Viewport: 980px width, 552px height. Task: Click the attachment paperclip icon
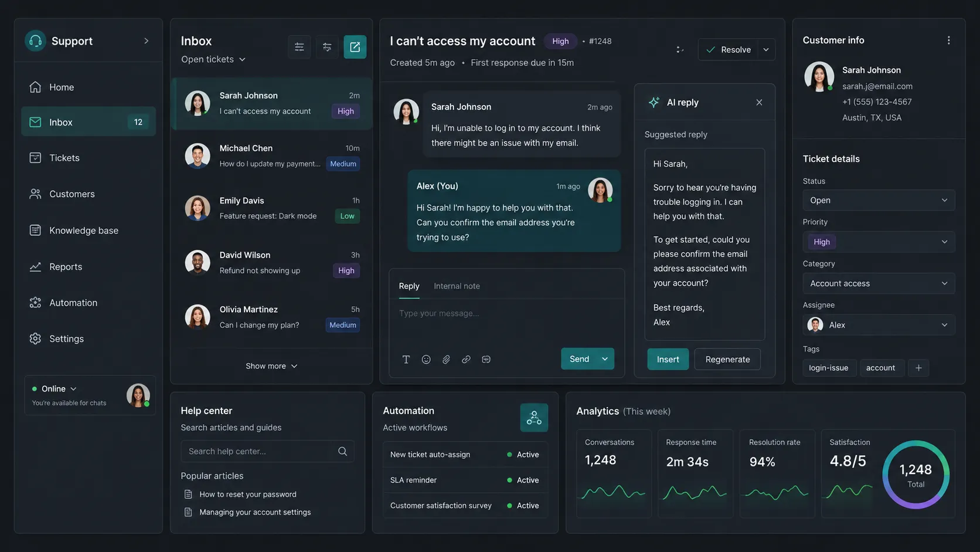click(446, 359)
